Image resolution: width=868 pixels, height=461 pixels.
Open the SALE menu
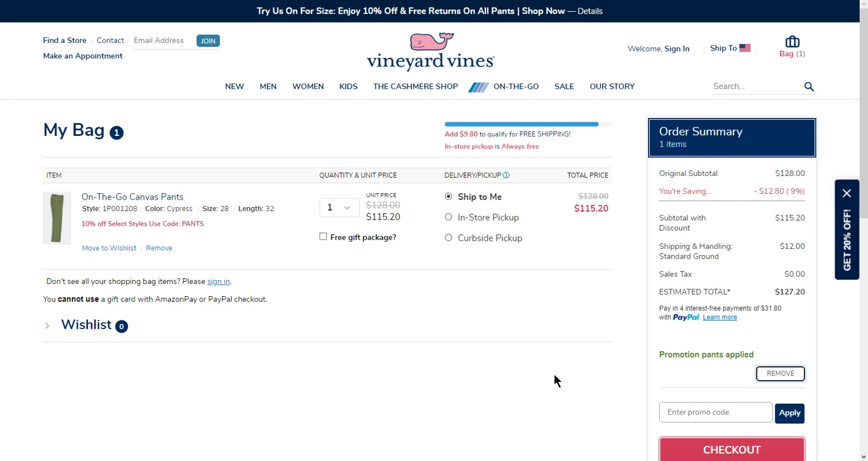point(564,87)
